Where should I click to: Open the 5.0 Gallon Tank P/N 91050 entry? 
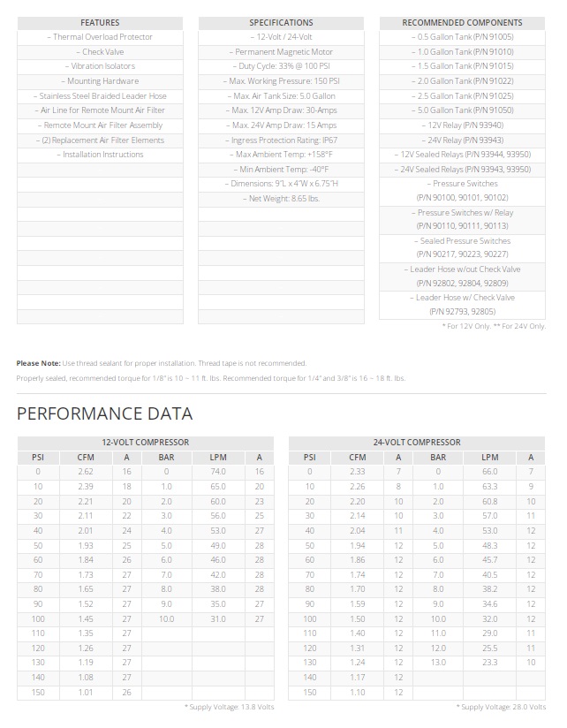point(462,110)
